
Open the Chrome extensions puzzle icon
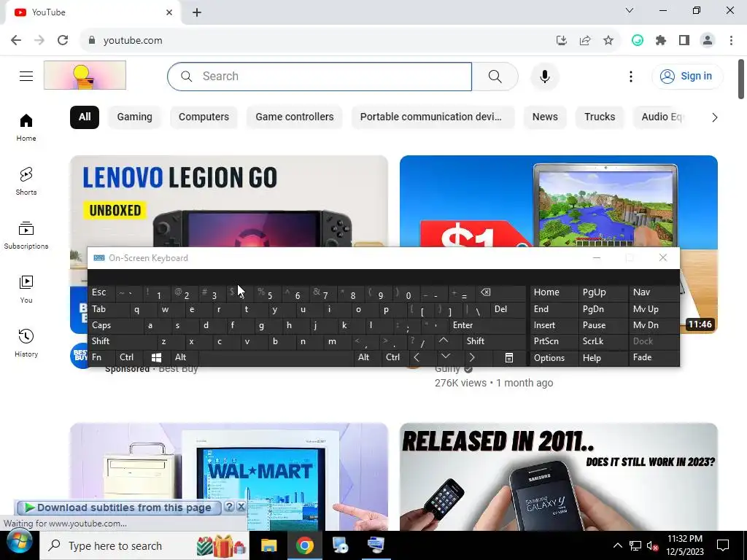point(661,41)
